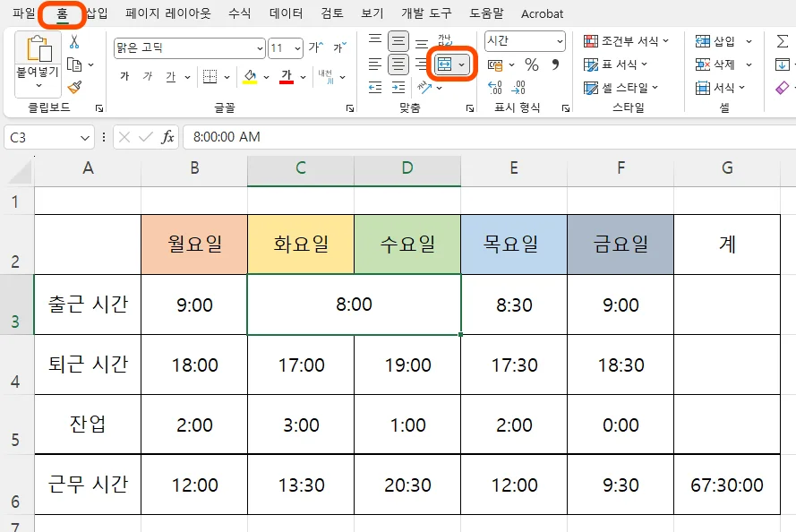Click the formula bar enter checkmark icon
The image size is (796, 532).
(x=146, y=137)
